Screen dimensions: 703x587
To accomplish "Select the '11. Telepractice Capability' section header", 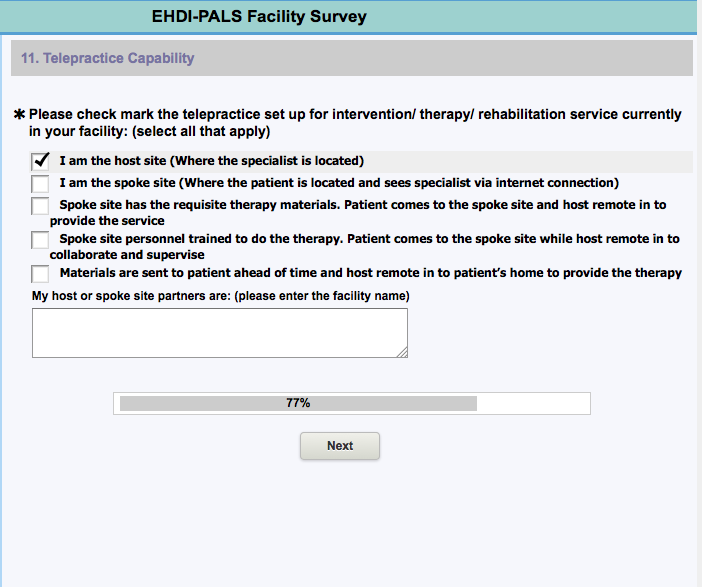I will pos(108,58).
